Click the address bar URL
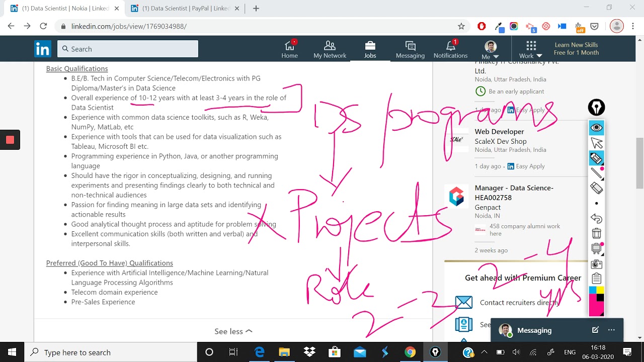Viewport: 644px width, 362px height. click(x=129, y=26)
